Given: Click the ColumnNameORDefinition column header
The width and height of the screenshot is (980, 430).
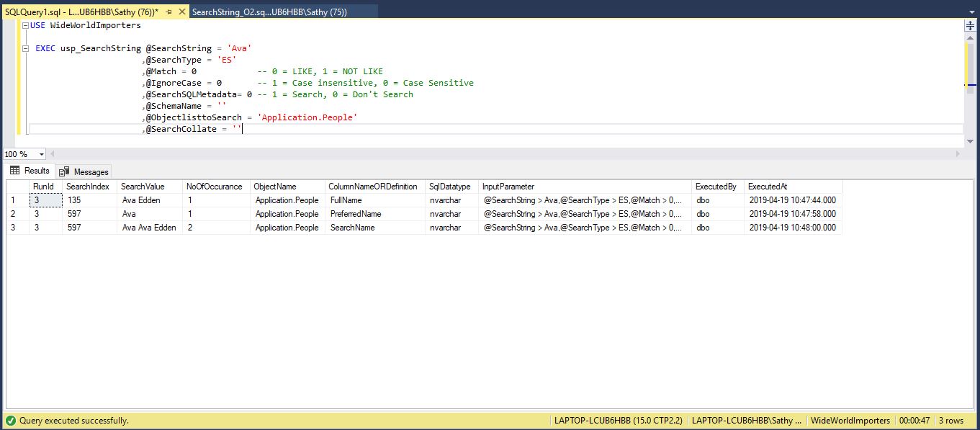Looking at the screenshot, I should click(375, 187).
